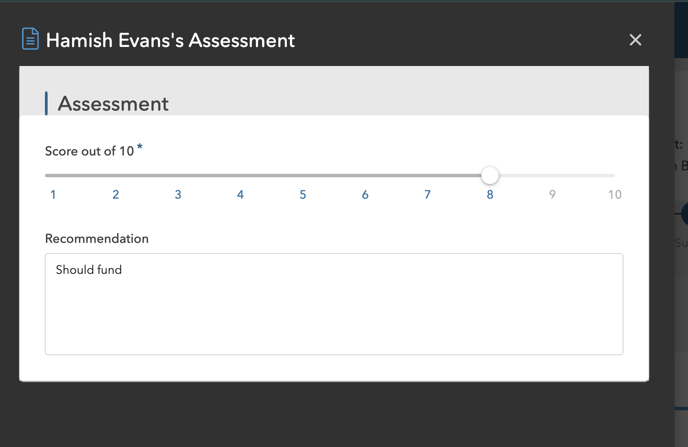
Task: Set the score to 9
Action: (552, 194)
